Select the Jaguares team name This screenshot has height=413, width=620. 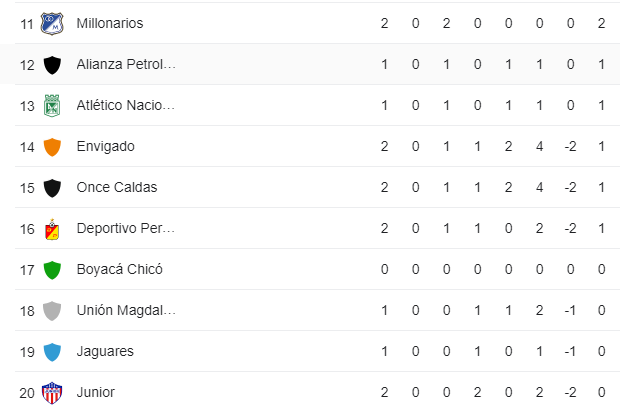105,351
